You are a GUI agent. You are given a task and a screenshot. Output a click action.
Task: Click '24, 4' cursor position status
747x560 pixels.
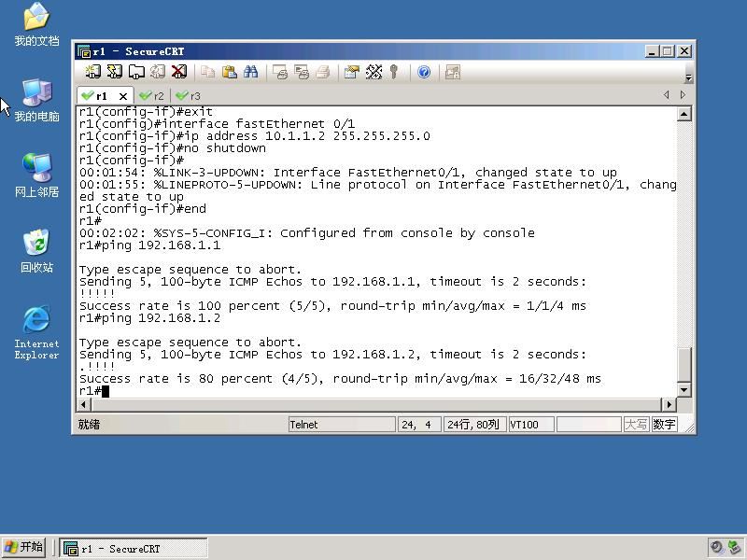coord(419,425)
